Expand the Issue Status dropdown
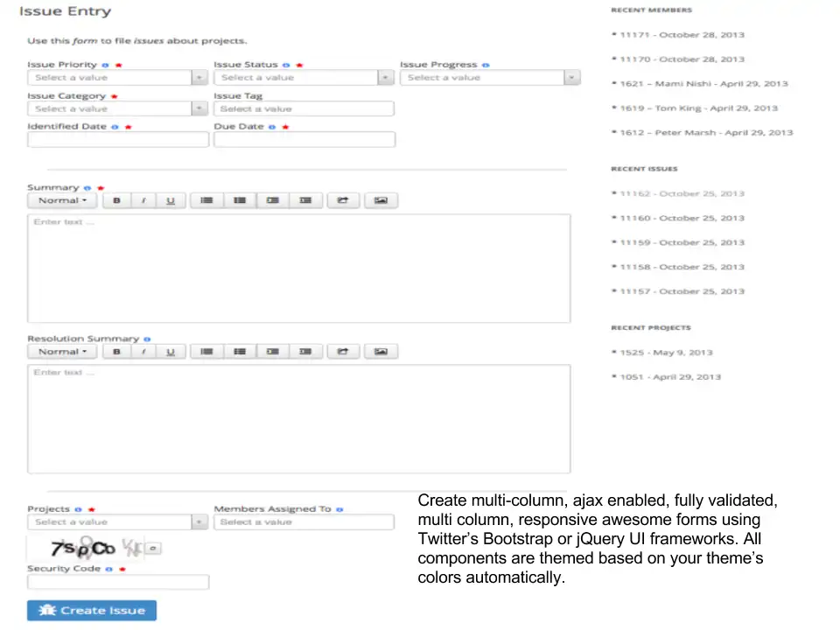The width and height of the screenshot is (840, 630). coord(303,78)
